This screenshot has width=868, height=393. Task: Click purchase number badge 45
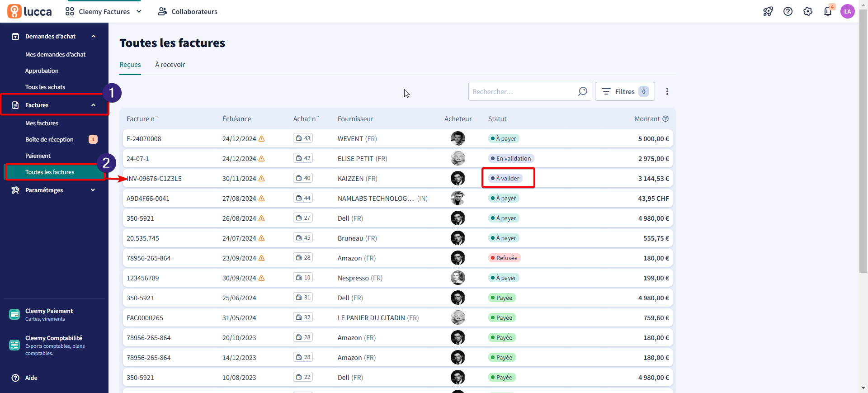click(x=303, y=238)
